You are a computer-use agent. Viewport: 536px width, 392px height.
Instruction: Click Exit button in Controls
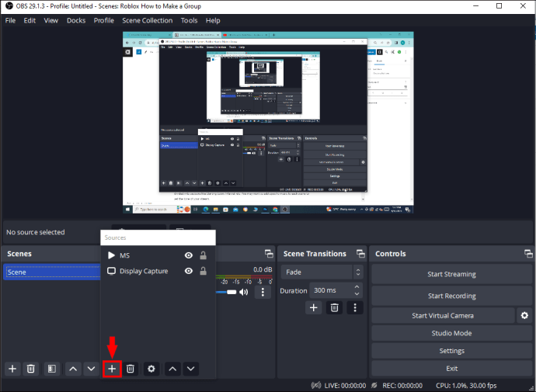tap(451, 369)
